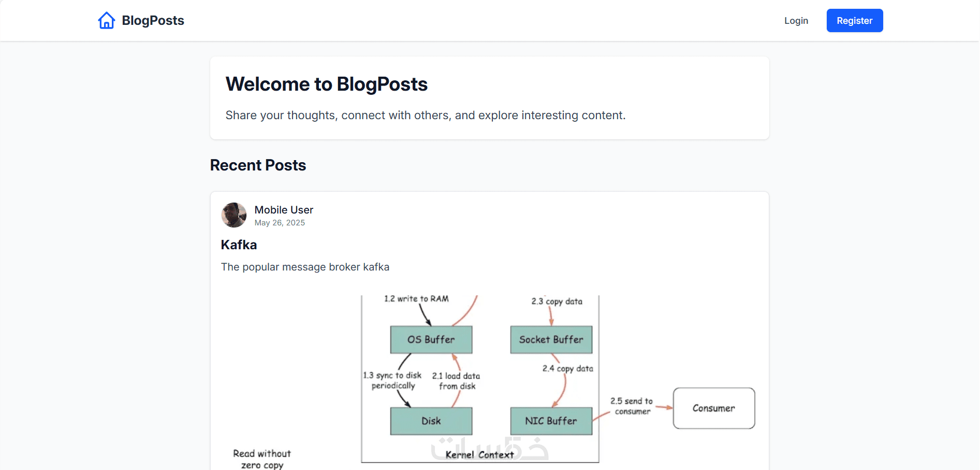Screen dimensions: 980x470
Task: Click the "popular message broker kafka" excerpt
Action: [x=305, y=267]
